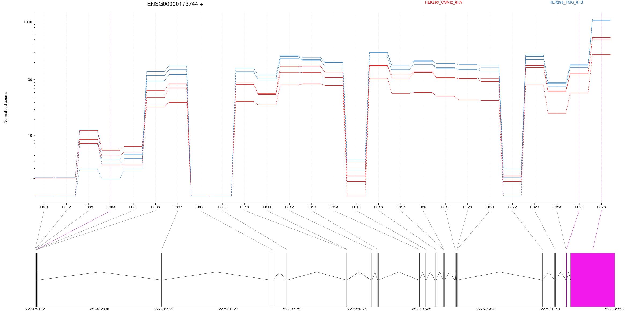This screenshot has width=644, height=322.
Task: Select exon label E024
Action: 557,207
